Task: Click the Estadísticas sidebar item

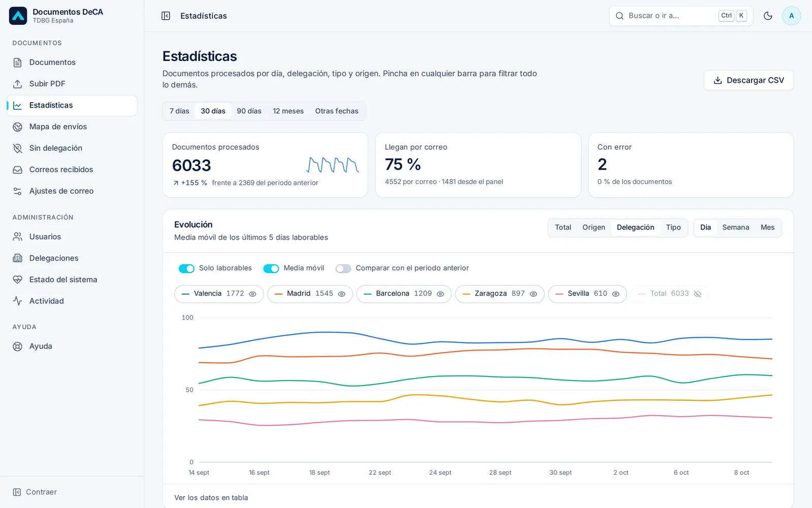Action: [72, 105]
